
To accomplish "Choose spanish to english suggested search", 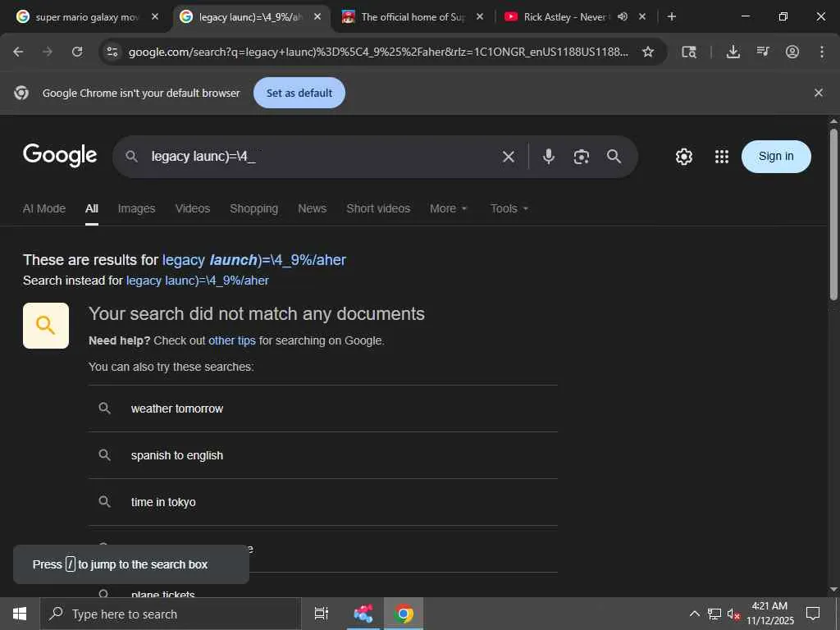I will coord(323,455).
